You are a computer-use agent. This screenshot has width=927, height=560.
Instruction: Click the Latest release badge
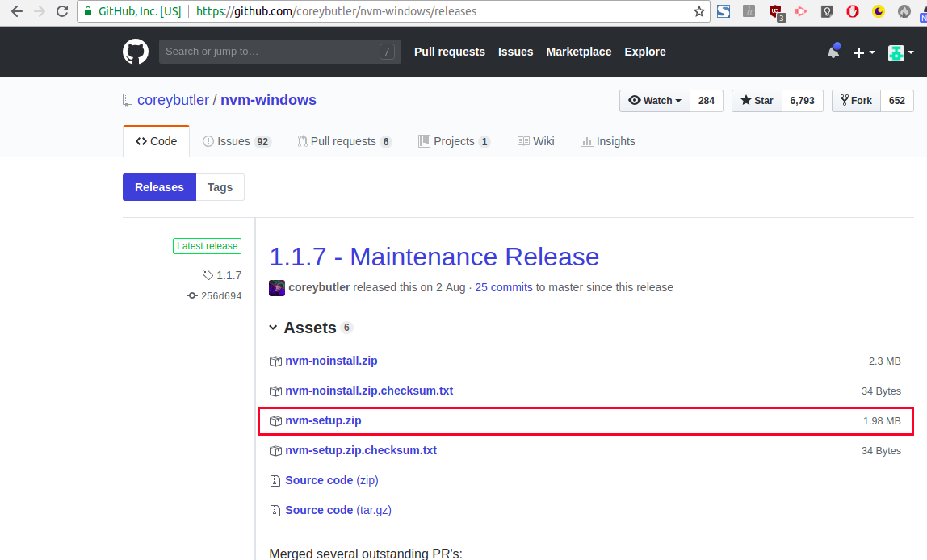(207, 246)
